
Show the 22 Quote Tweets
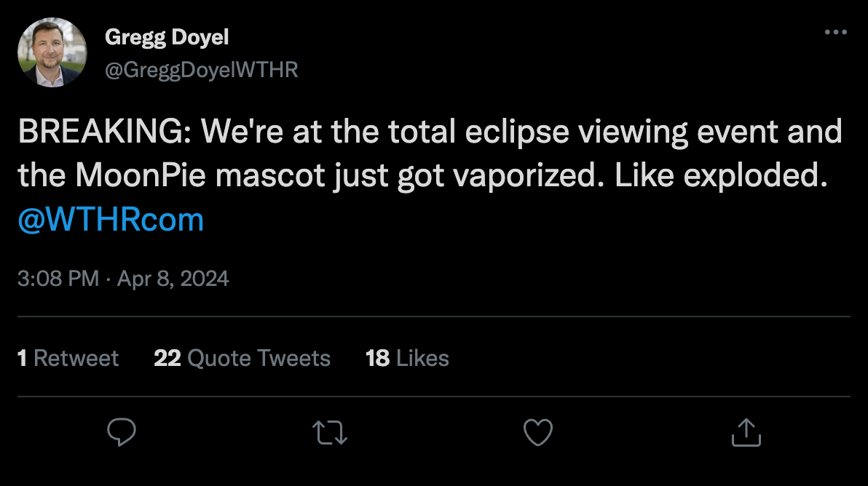tap(242, 358)
